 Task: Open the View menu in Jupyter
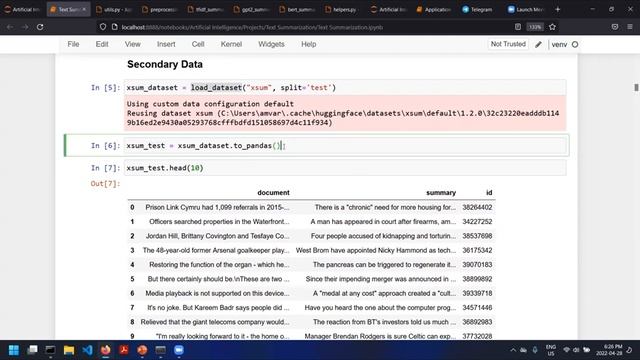[x=133, y=44]
